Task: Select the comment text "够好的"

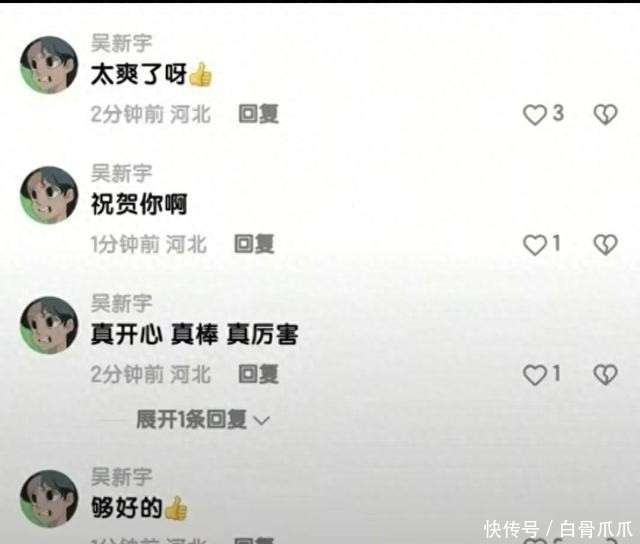Action: point(126,508)
